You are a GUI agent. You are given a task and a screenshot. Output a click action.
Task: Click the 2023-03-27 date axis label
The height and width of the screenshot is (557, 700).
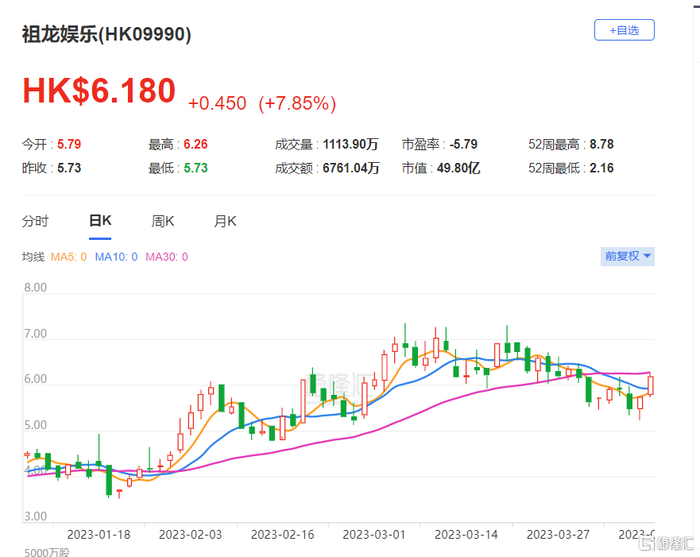click(558, 534)
